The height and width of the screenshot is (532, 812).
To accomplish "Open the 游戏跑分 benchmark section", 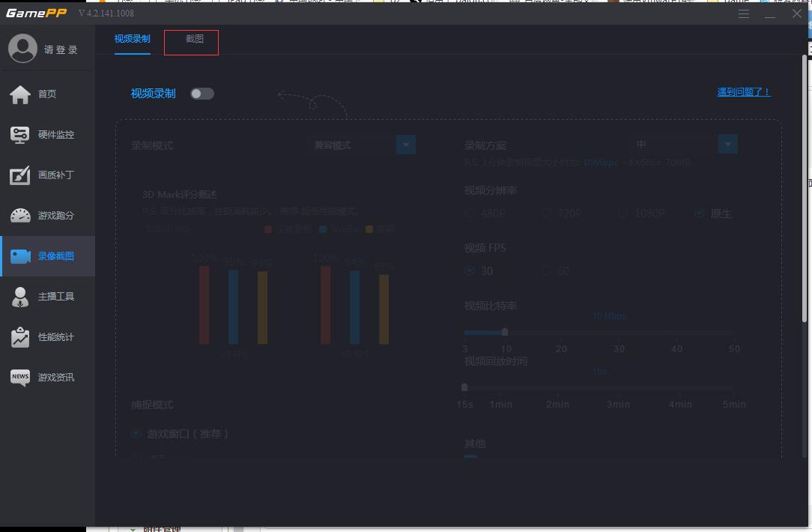I will (47, 216).
